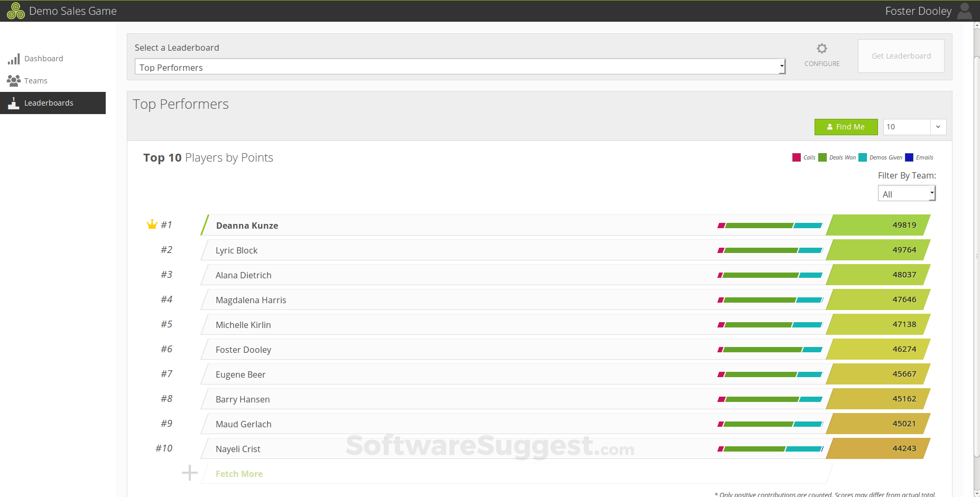
Task: Go to Dashboard in the sidebar
Action: [43, 59]
